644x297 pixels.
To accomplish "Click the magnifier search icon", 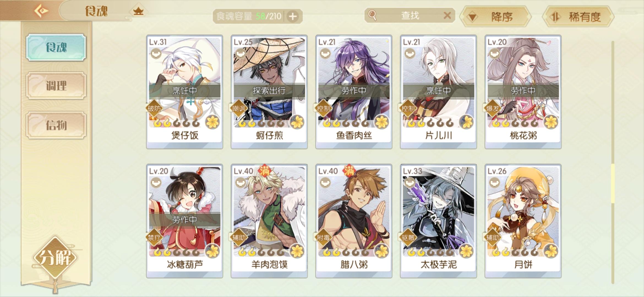I will coord(372,15).
